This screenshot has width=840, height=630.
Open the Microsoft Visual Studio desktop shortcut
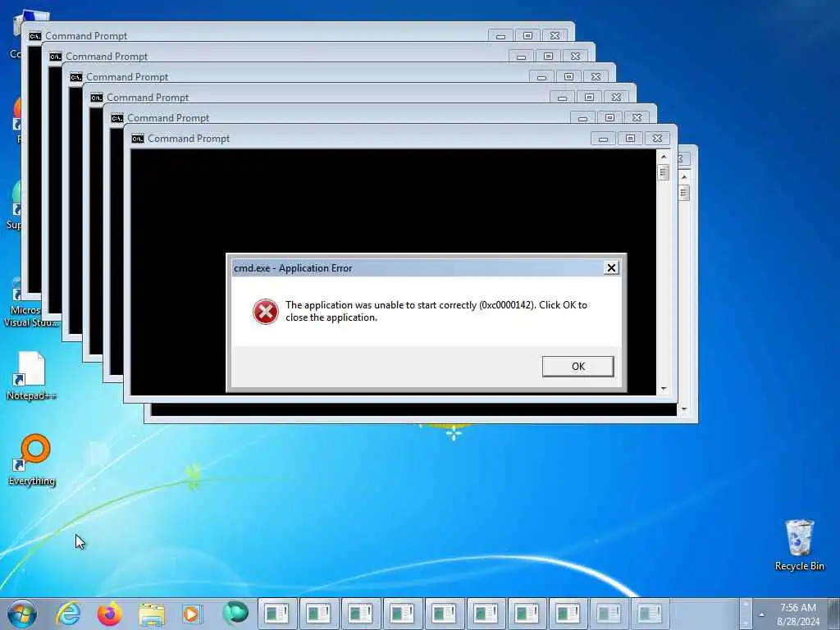coord(30,303)
